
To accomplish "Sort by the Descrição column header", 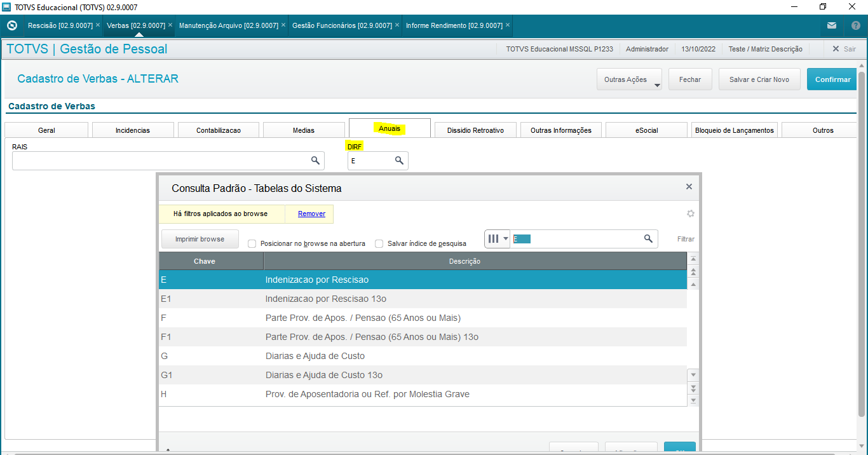I will 475,261.
